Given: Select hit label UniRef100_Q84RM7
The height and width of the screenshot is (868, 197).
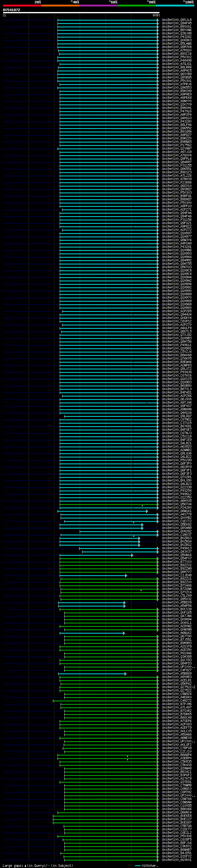Looking at the screenshot, I should 176,162.
